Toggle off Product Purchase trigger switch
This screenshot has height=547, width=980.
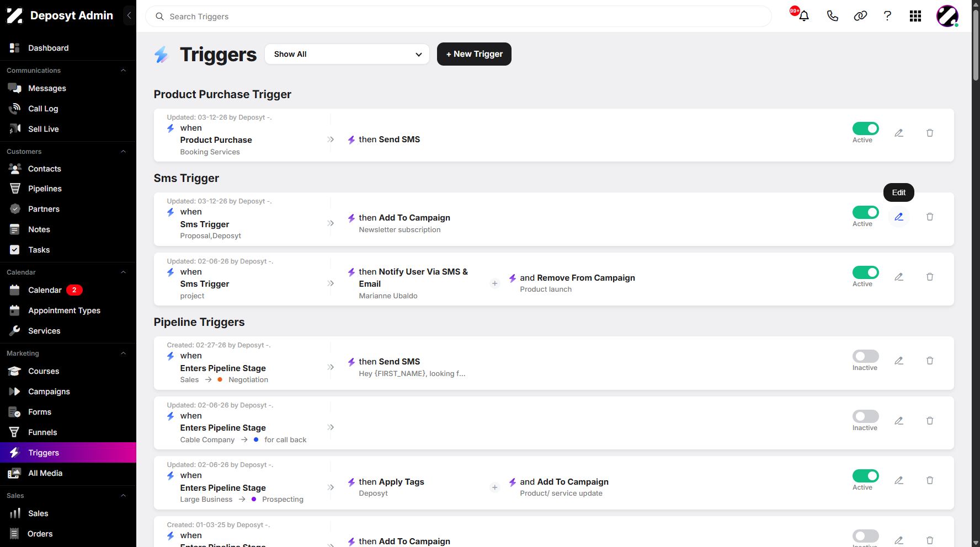coord(865,128)
